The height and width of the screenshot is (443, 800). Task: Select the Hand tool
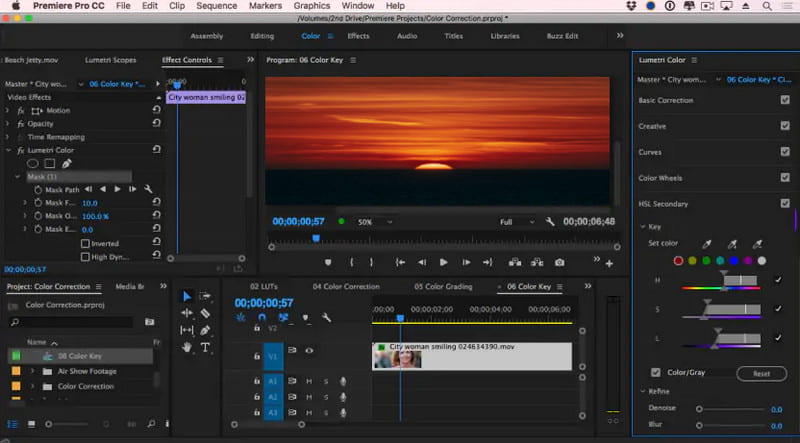click(187, 347)
